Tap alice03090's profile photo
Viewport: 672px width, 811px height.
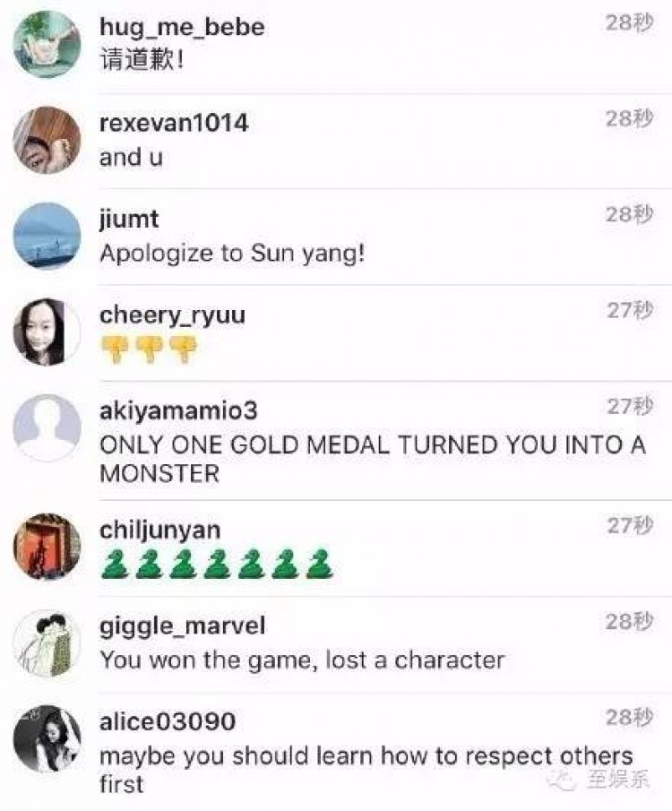47,738
